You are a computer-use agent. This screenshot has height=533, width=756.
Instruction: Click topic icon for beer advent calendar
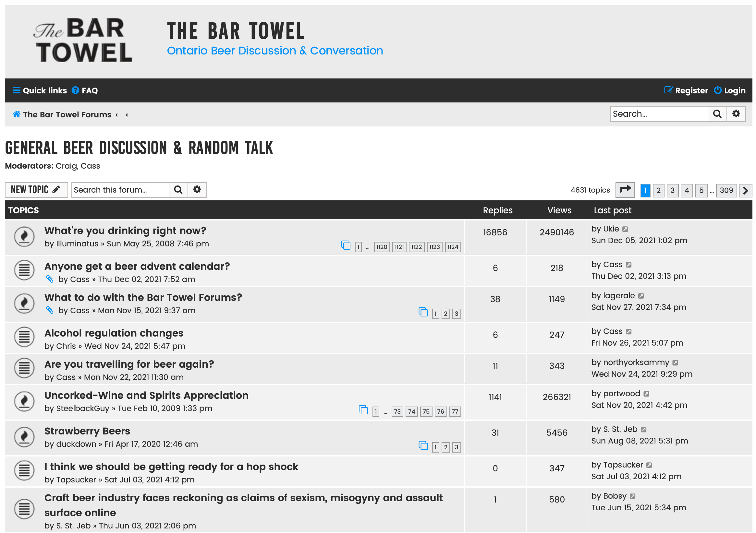[24, 270]
